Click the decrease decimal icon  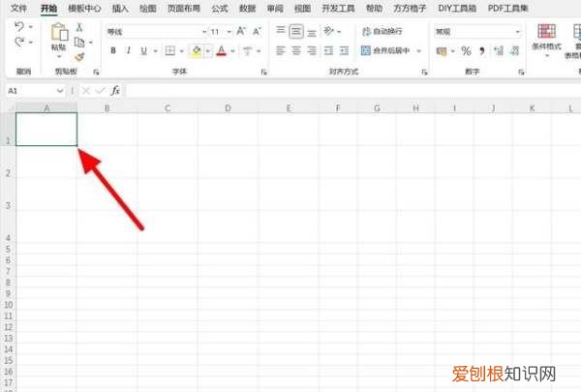pos(515,50)
